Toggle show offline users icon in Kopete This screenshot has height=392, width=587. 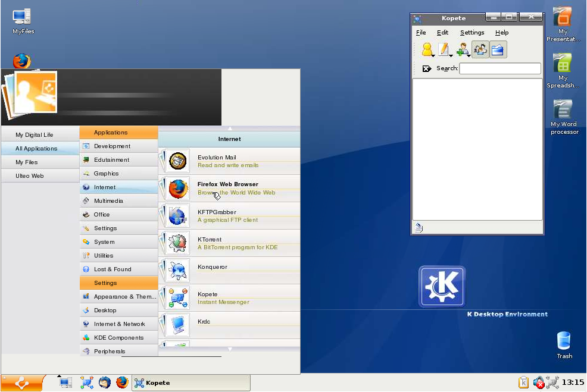coord(480,49)
